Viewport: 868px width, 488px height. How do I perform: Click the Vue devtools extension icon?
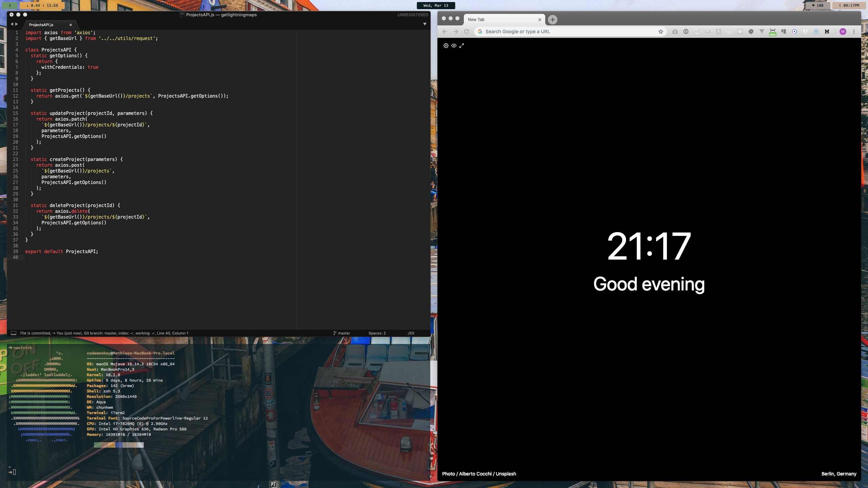[762, 32]
